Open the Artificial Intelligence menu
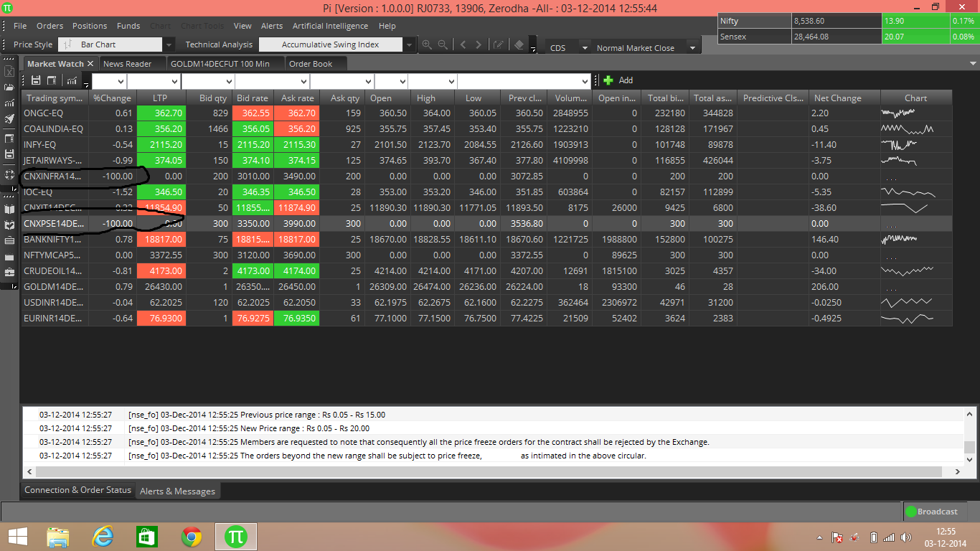This screenshot has height=551, width=980. pos(331,26)
